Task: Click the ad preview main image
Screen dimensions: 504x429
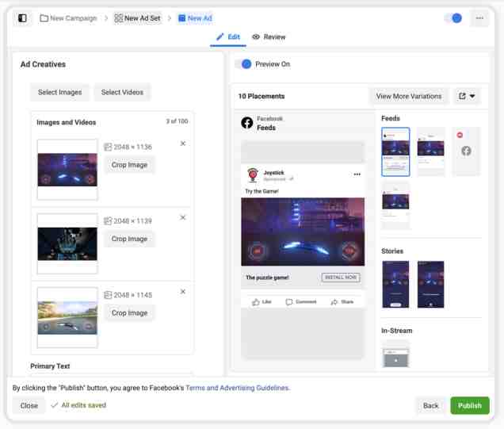Action: (303, 232)
